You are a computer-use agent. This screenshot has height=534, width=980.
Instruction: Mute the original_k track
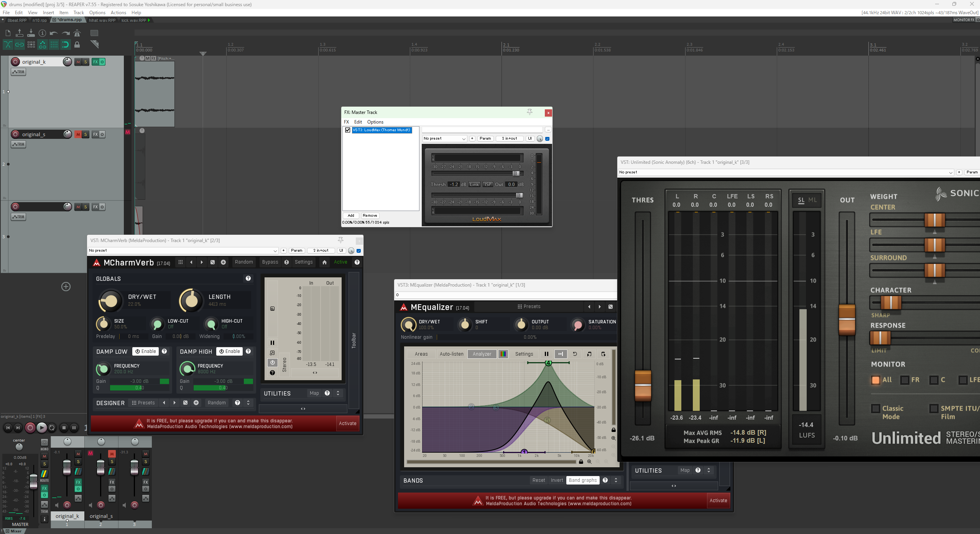(78, 62)
